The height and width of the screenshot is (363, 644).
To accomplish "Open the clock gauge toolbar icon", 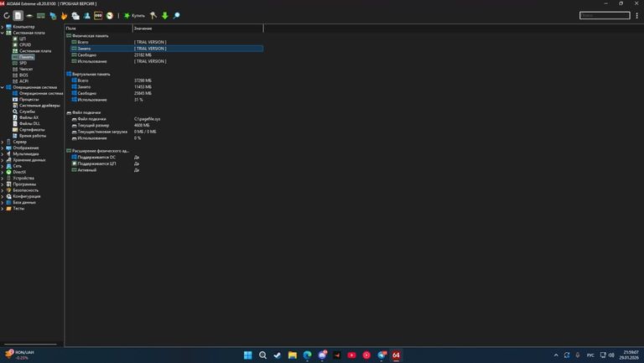I will click(x=110, y=16).
